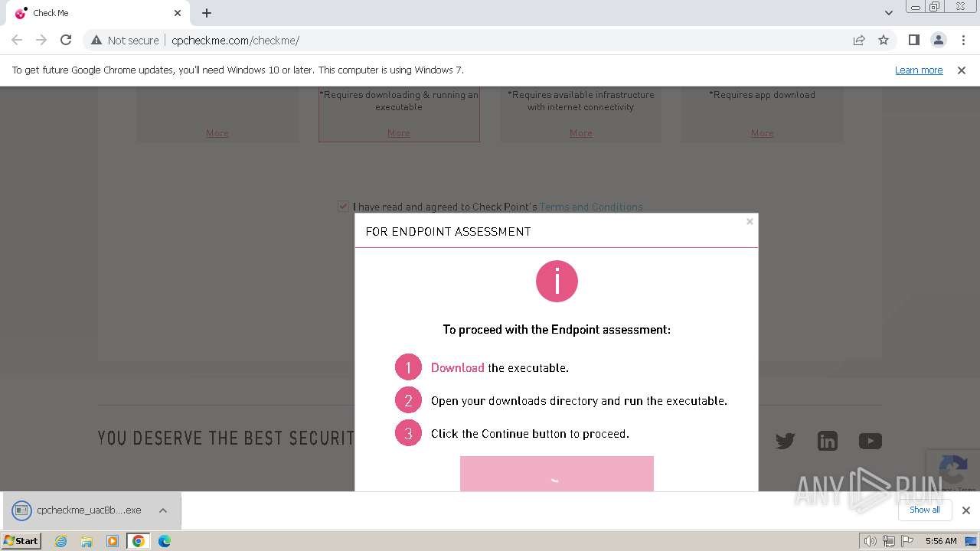This screenshot has height=551, width=980.
Task: Open downloaded cpcheckme executable file
Action: [78, 510]
